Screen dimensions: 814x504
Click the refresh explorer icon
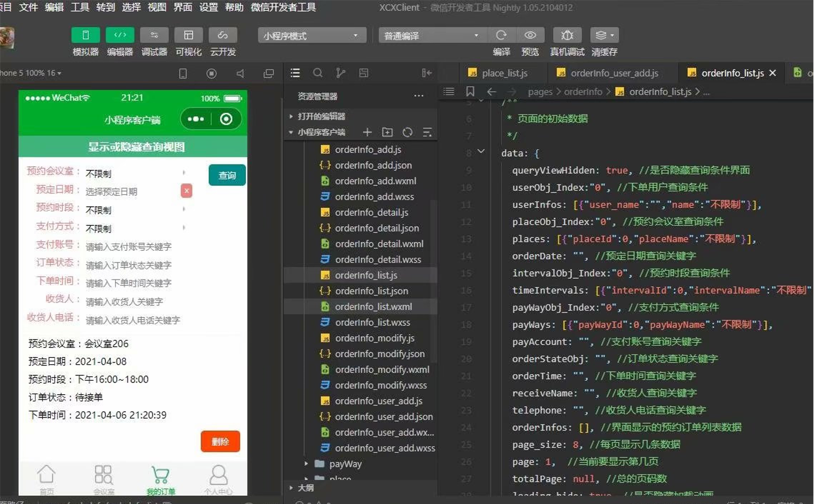(x=407, y=132)
